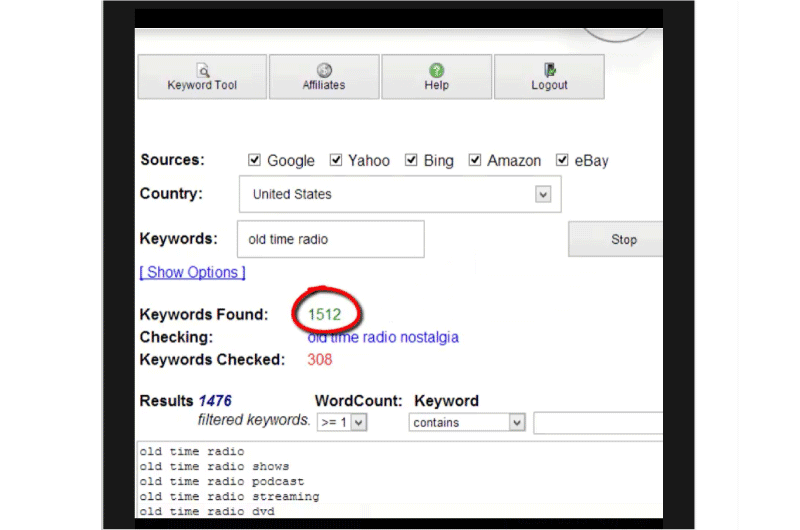The width and height of the screenshot is (800, 530).
Task: Click the keyword filter text field
Action: [x=598, y=423]
